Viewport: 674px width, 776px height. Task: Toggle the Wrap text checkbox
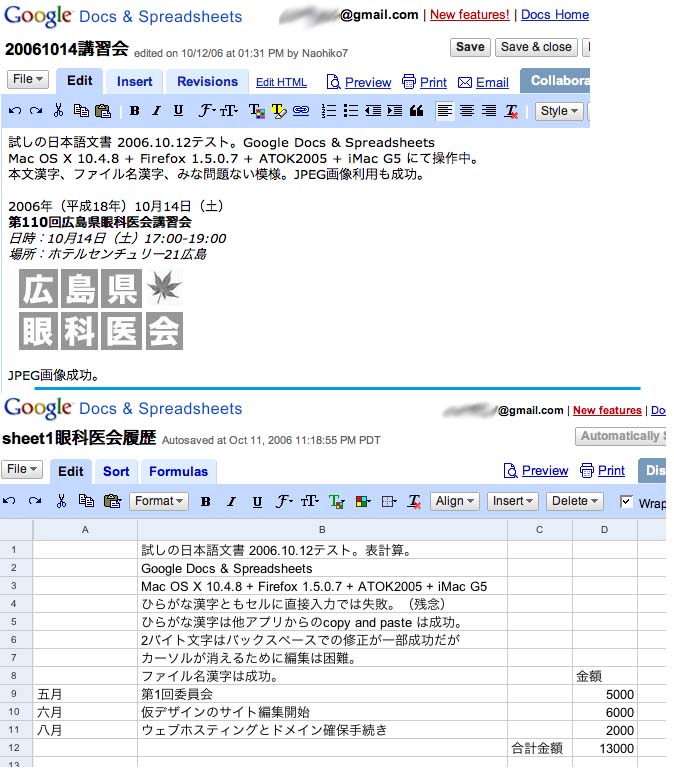click(x=627, y=501)
